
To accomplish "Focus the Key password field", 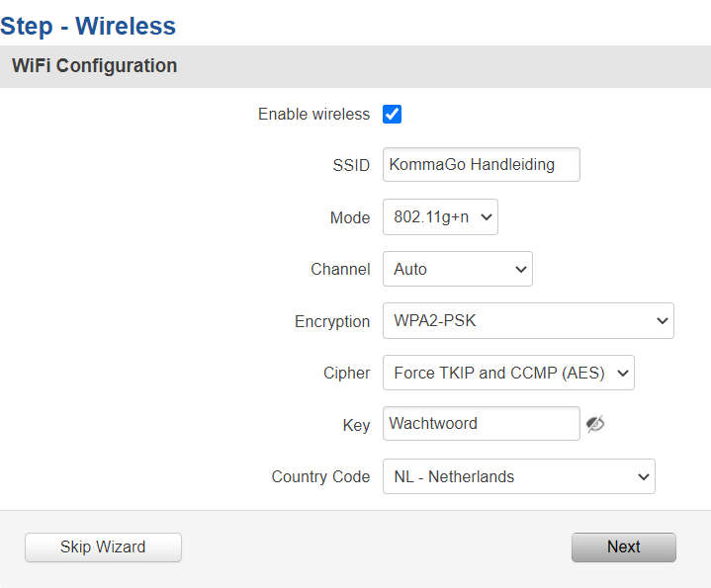I will point(481,424).
